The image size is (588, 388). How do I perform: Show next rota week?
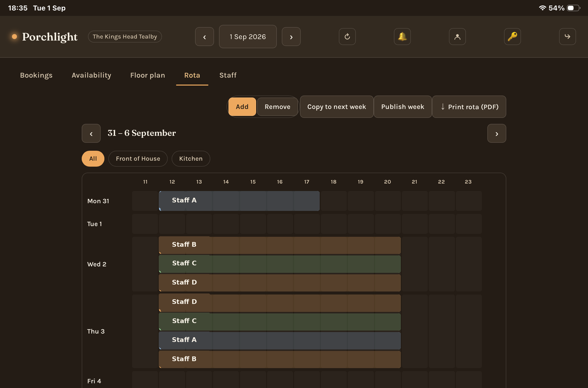pyautogui.click(x=496, y=134)
